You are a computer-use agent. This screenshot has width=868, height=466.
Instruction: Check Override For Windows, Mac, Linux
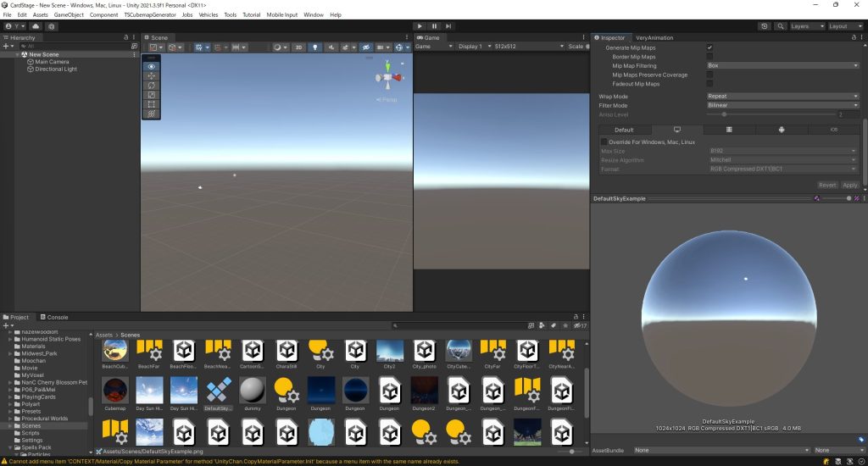point(604,141)
